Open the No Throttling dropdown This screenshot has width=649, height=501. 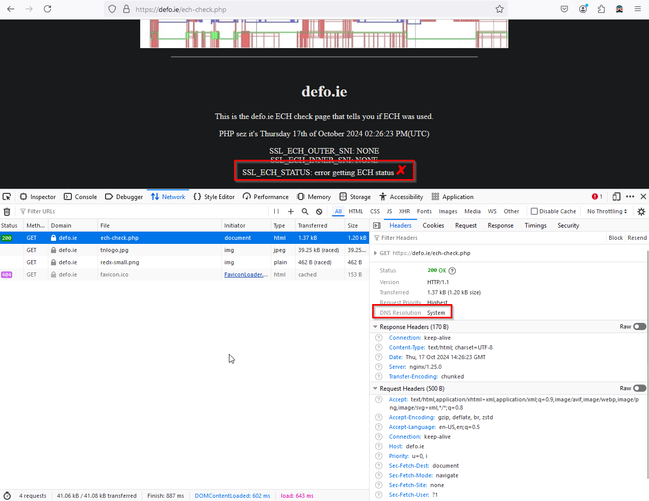(607, 212)
